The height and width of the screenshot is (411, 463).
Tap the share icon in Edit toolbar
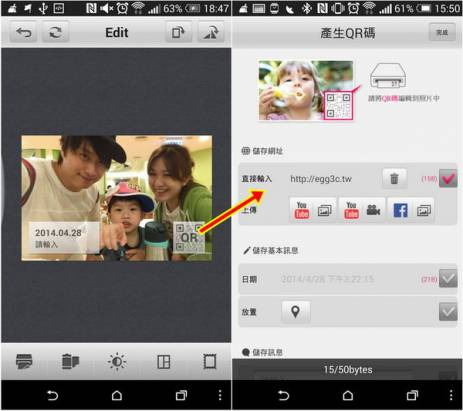211,32
